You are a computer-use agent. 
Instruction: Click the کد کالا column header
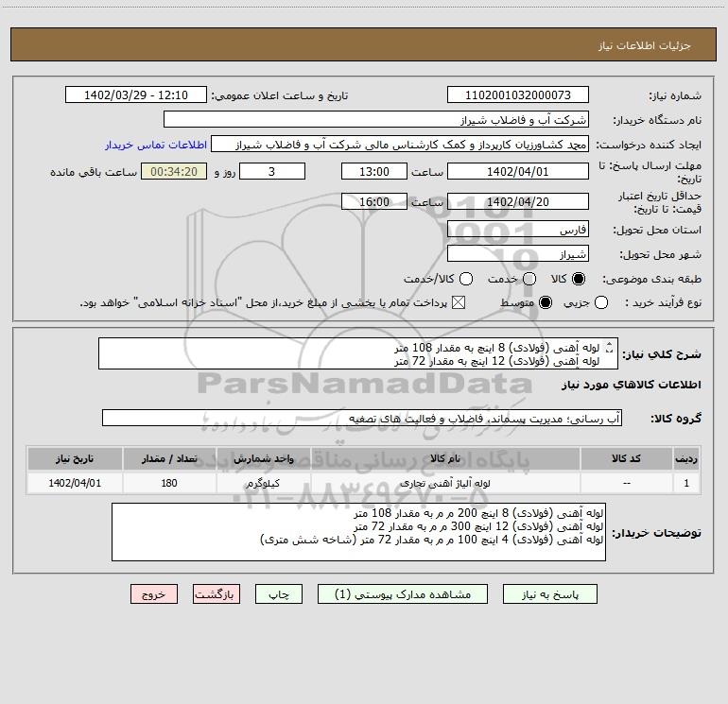(626, 458)
